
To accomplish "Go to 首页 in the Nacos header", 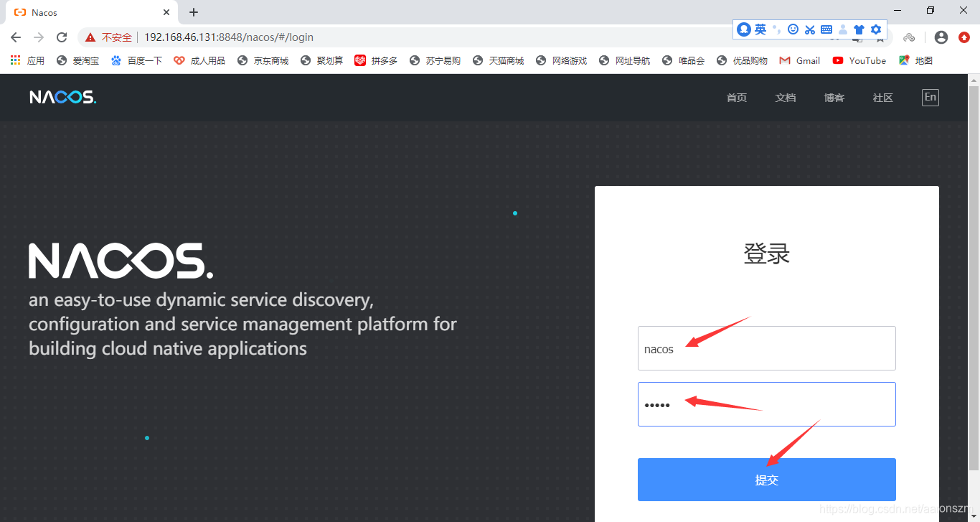I will coord(737,98).
